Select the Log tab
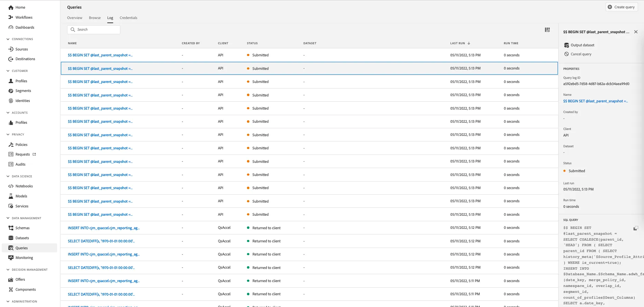Screen dimensions: 644x307 click(110, 18)
